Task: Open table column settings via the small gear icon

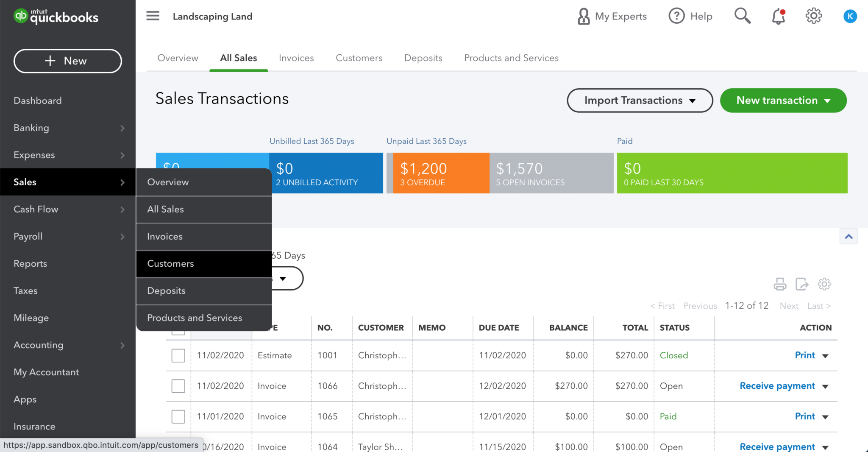Action: coord(824,284)
